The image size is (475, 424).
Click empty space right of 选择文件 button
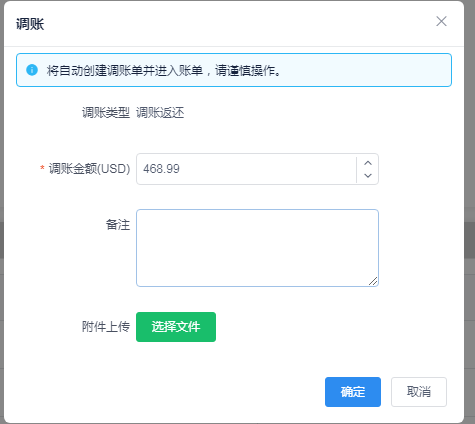click(300, 327)
